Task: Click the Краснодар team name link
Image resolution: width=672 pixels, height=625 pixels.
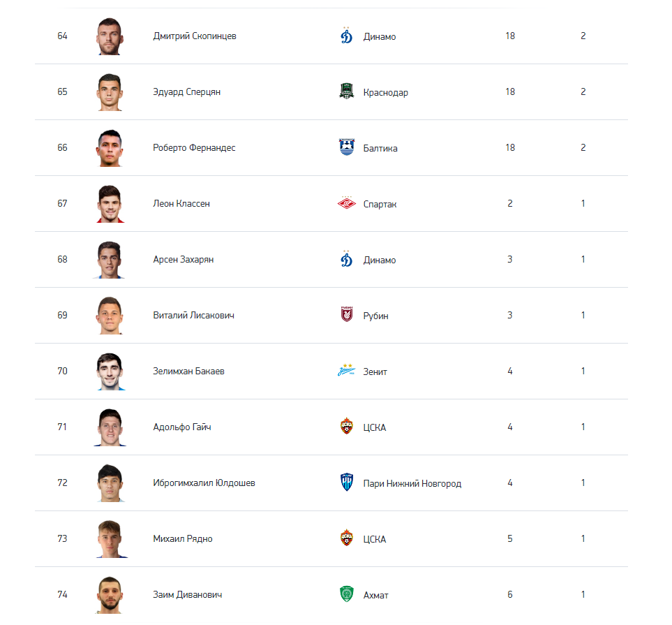Action: [x=386, y=92]
